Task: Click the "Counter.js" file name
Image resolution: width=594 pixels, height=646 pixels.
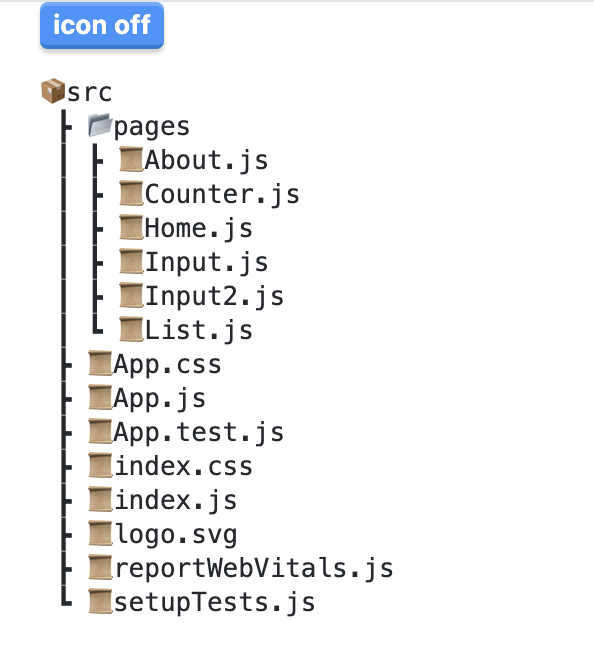Action: (222, 194)
